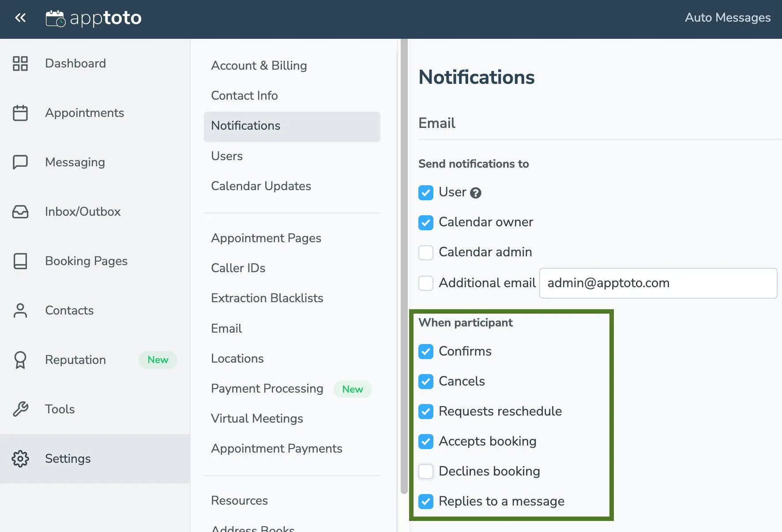
Task: Select the Appointments calendar icon
Action: (x=19, y=112)
